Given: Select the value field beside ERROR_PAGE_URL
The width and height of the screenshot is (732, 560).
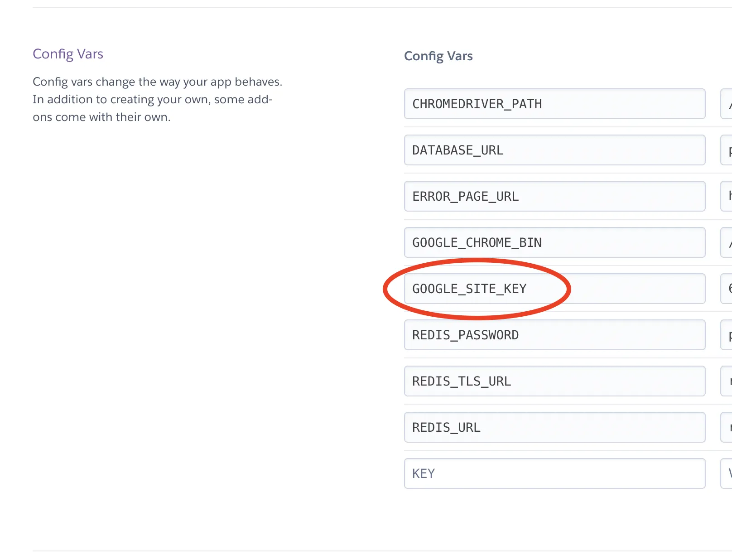Looking at the screenshot, I should tap(727, 196).
